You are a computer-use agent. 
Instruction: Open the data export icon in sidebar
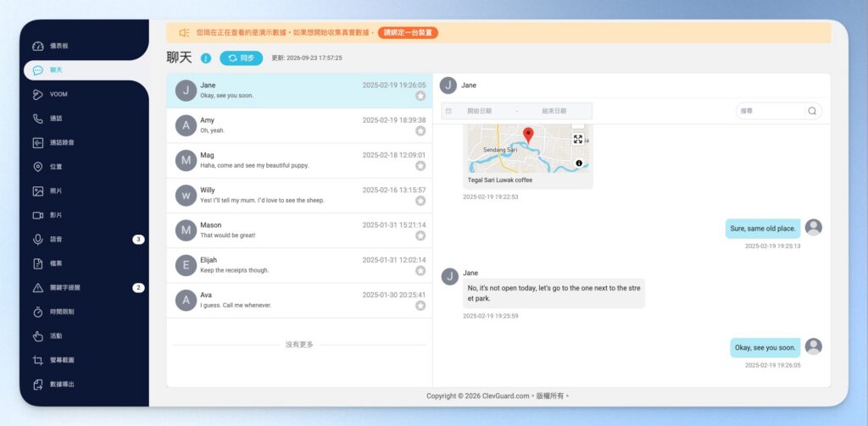pos(37,385)
